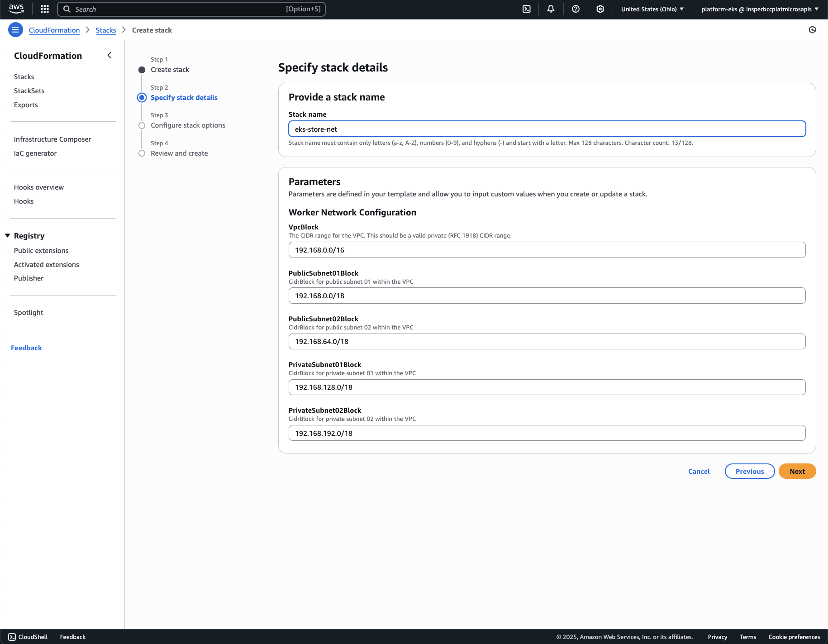The image size is (828, 644).
Task: Click the panel icon at breadcrumb right
Action: 812,30
